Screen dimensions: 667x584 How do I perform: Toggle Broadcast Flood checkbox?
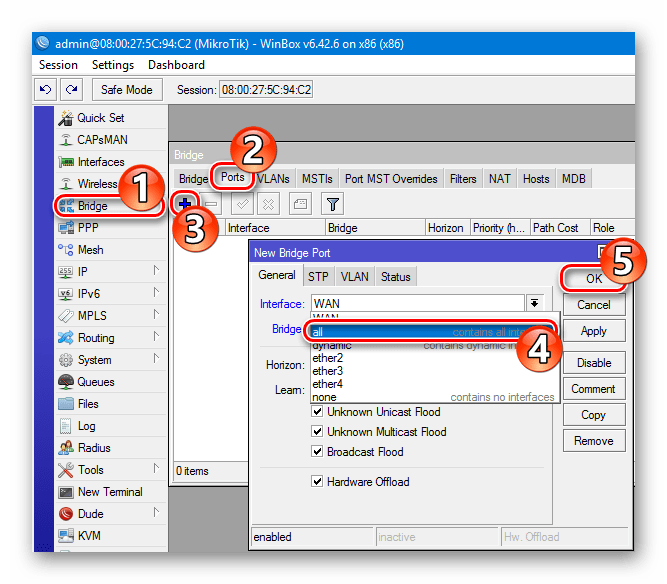click(x=317, y=452)
